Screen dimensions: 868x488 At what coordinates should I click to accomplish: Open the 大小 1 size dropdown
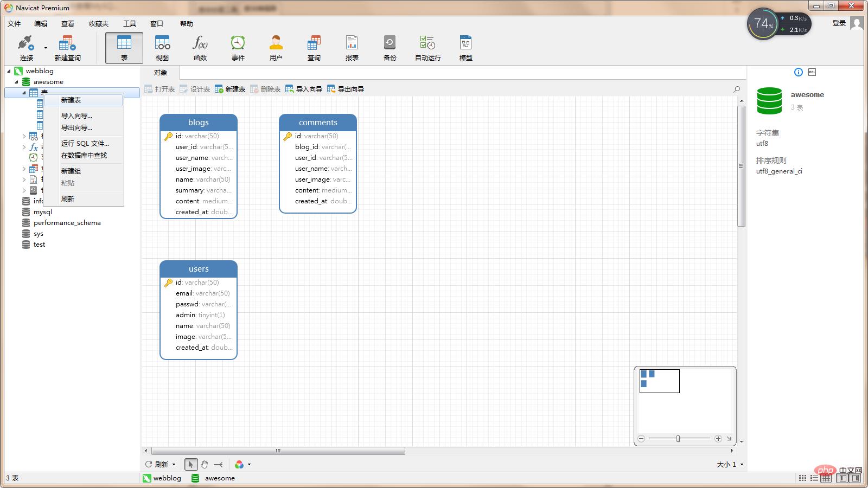pyautogui.click(x=730, y=465)
